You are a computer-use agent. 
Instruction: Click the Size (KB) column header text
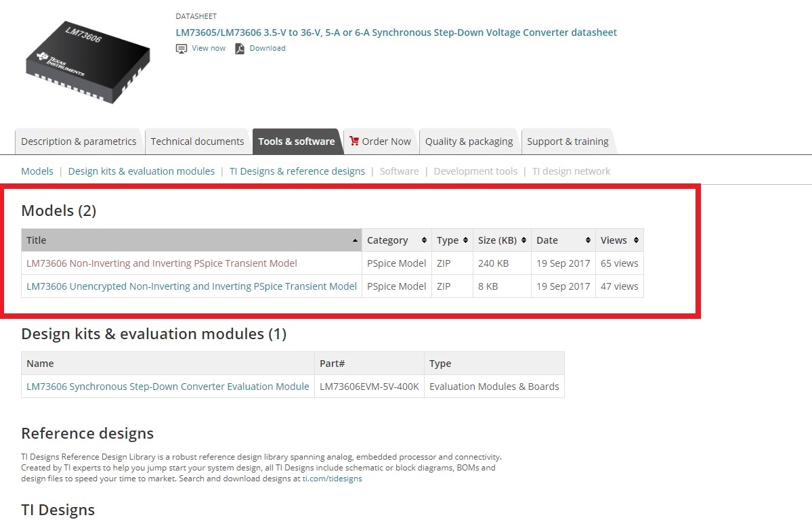[497, 240]
